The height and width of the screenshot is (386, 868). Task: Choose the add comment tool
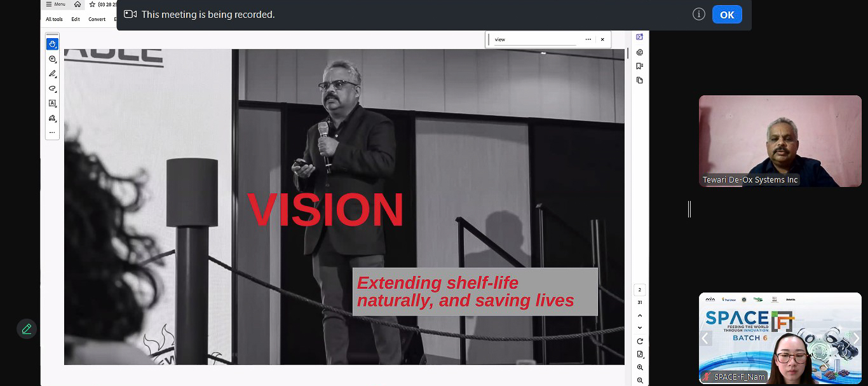(x=52, y=59)
